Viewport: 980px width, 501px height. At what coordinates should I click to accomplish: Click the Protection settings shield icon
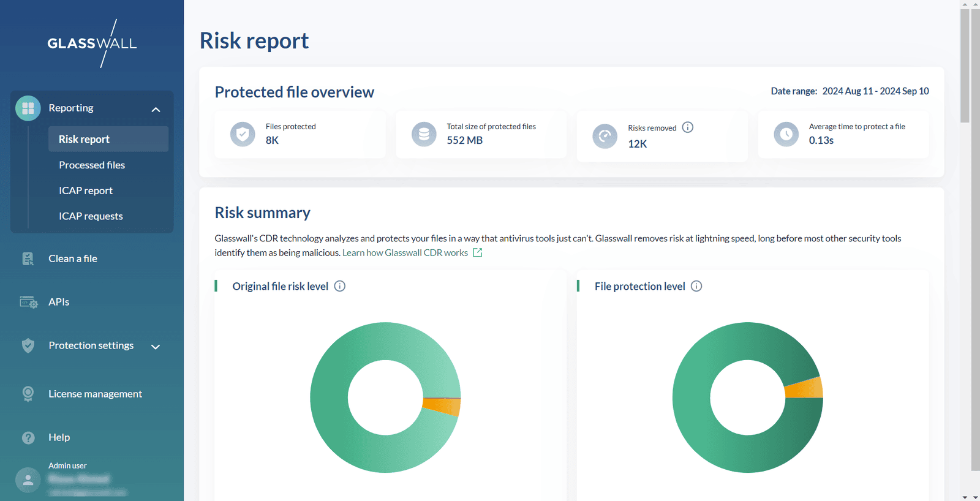point(28,345)
